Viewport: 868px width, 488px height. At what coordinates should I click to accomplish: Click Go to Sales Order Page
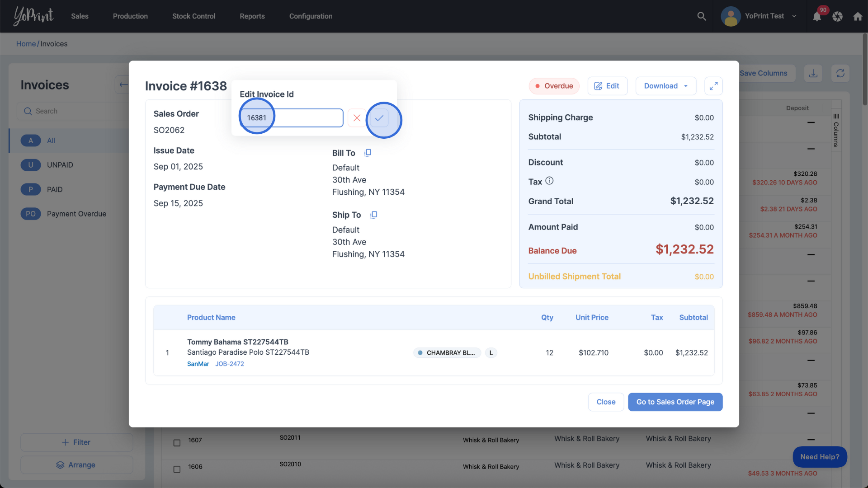coord(675,402)
